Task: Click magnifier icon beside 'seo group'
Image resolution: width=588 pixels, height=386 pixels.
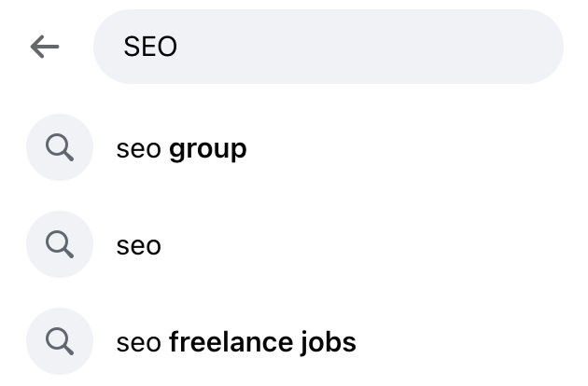Action: coord(60,147)
